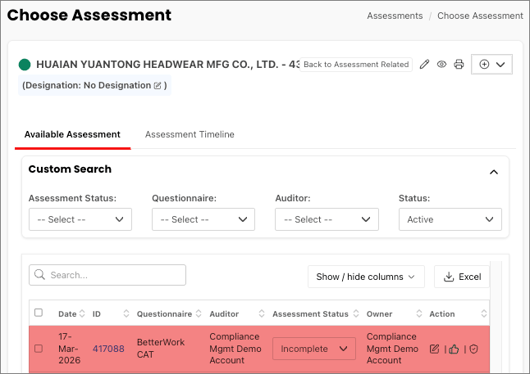This screenshot has width=530, height=374.
Task: Click the green status dot by the supplier name
Action: [25, 65]
